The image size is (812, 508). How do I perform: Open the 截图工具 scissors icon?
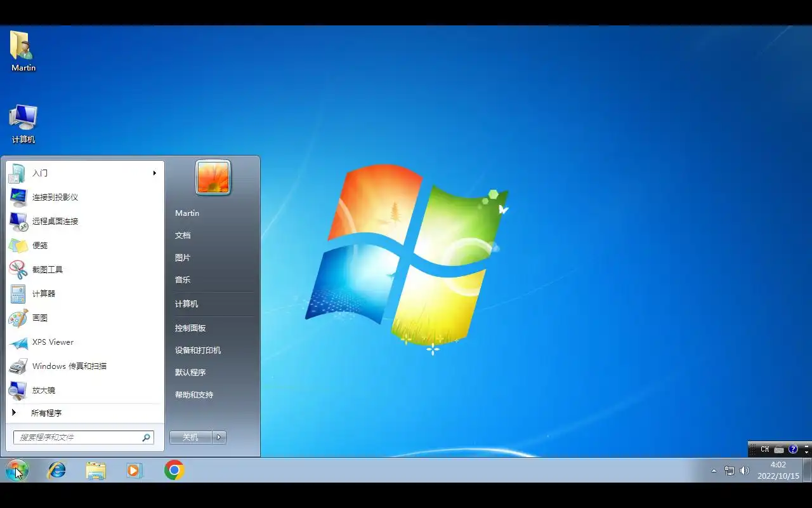pos(18,269)
